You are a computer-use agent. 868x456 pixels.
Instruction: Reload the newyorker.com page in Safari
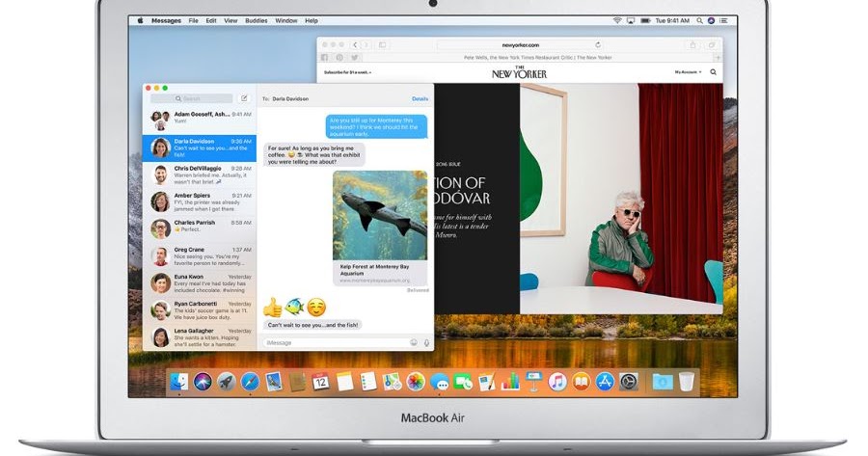pyautogui.click(x=598, y=44)
